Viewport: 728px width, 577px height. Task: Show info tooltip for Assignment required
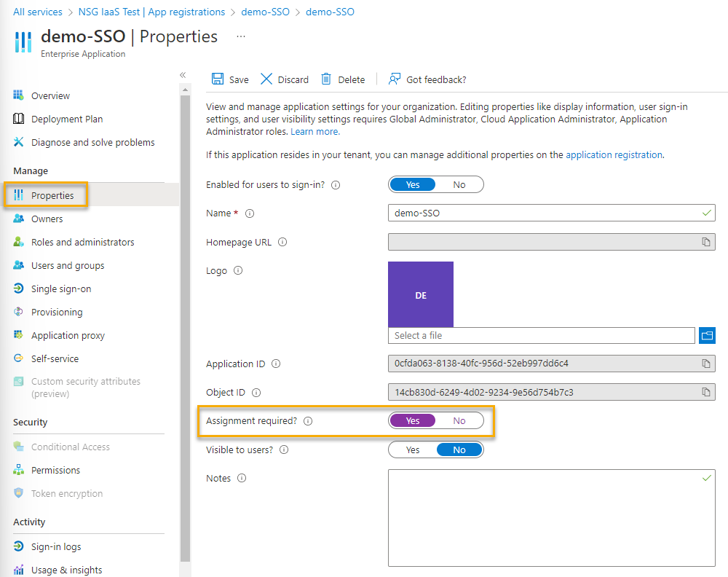point(308,421)
